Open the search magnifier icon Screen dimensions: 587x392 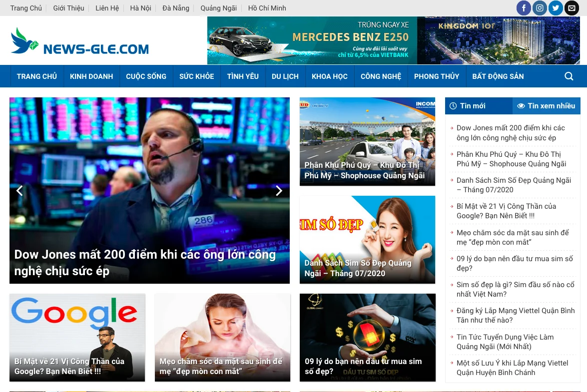[x=569, y=76]
